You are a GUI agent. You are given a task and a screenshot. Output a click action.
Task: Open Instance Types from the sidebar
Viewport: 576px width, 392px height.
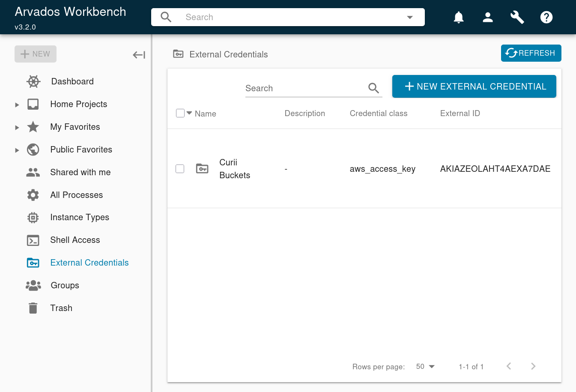point(80,217)
